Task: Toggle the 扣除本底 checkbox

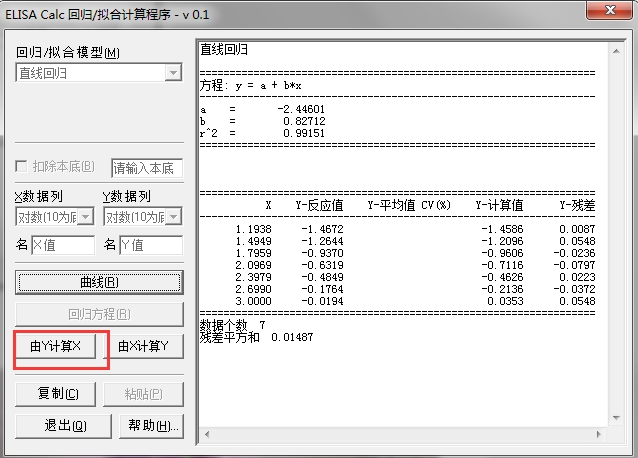Action: (x=22, y=167)
